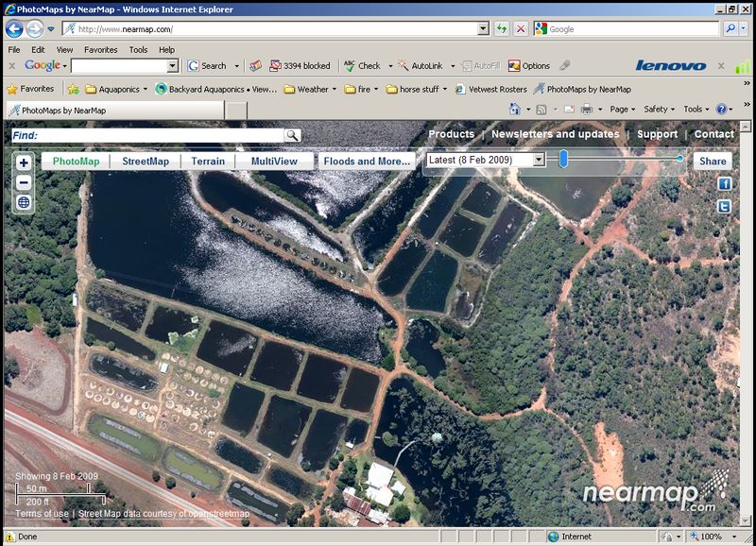
Task: Open the Newsletters and updates link
Action: pos(555,134)
